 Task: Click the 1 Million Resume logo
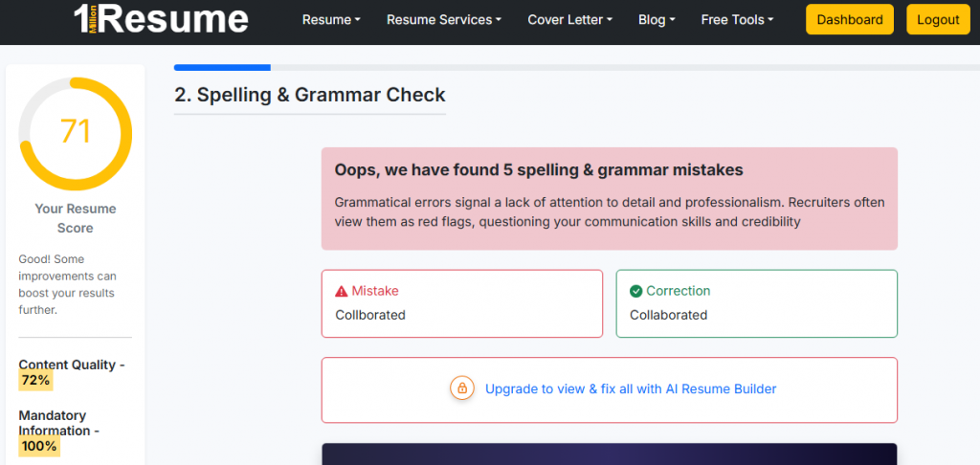161,19
